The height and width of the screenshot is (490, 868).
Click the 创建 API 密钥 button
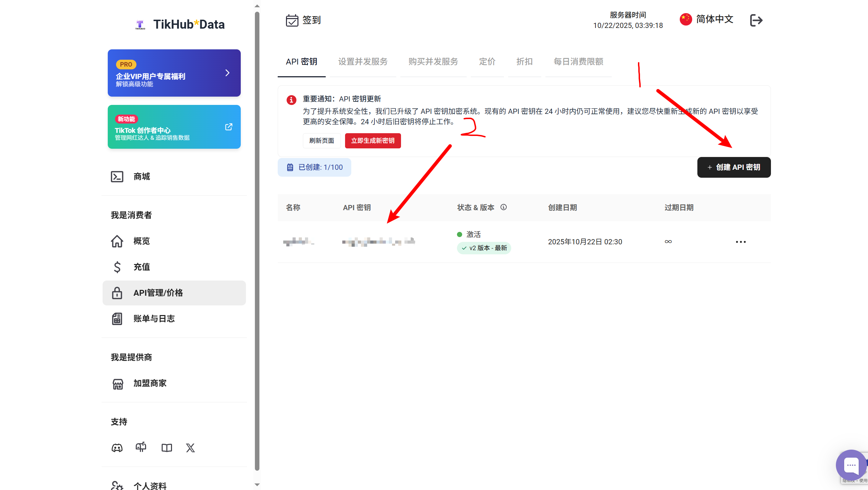(734, 167)
